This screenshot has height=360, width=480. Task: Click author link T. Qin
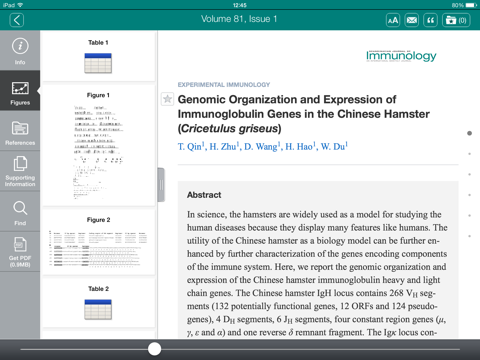coord(191,146)
